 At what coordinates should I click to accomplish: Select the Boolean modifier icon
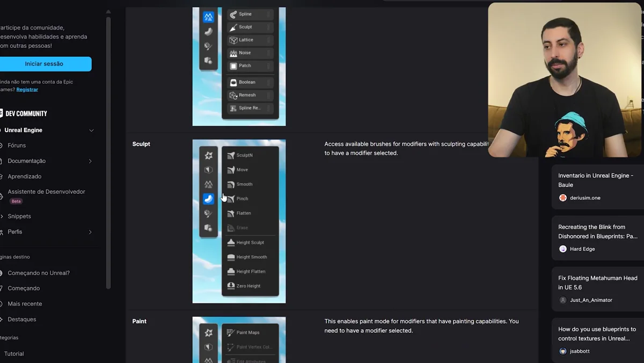(x=233, y=83)
